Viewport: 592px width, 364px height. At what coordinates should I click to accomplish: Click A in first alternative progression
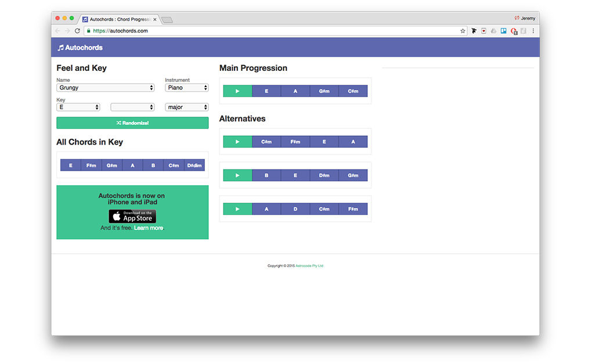(353, 142)
